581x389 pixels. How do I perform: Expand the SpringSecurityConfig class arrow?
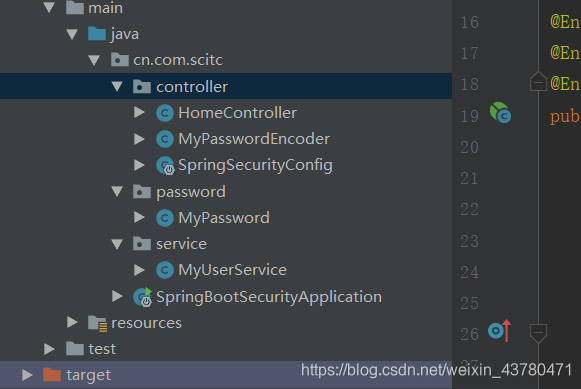139,165
